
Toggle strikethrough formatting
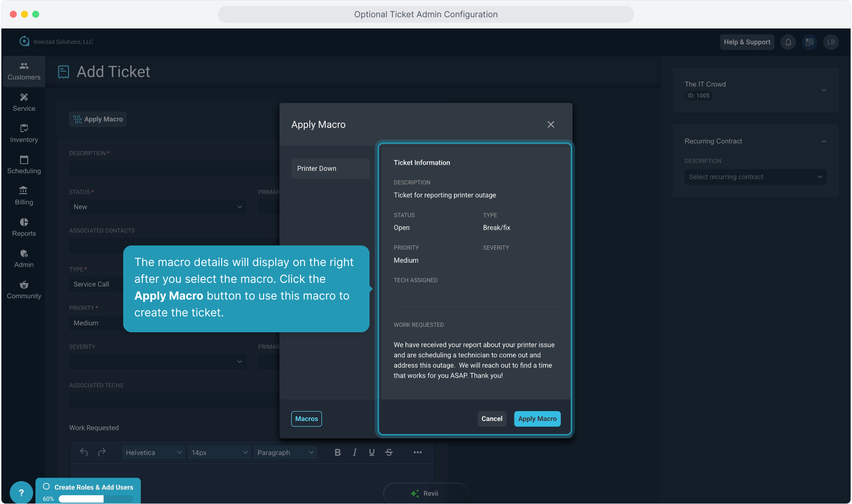[389, 452]
